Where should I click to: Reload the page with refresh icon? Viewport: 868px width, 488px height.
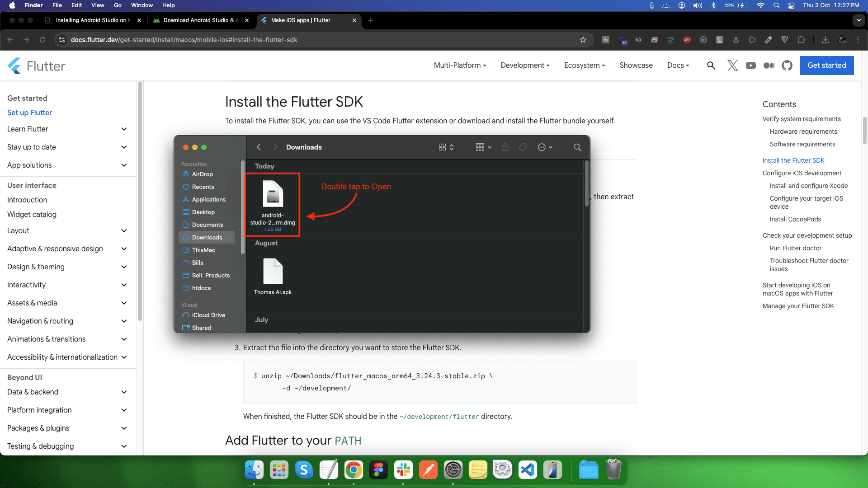coord(42,40)
